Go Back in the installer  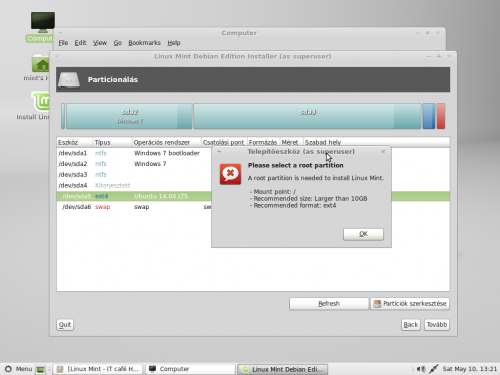[x=411, y=325]
